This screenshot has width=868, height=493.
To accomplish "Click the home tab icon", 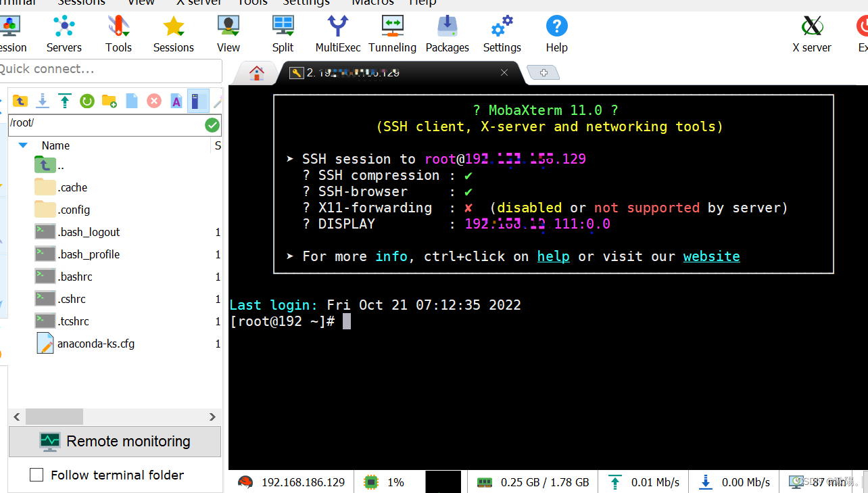I will (x=257, y=73).
